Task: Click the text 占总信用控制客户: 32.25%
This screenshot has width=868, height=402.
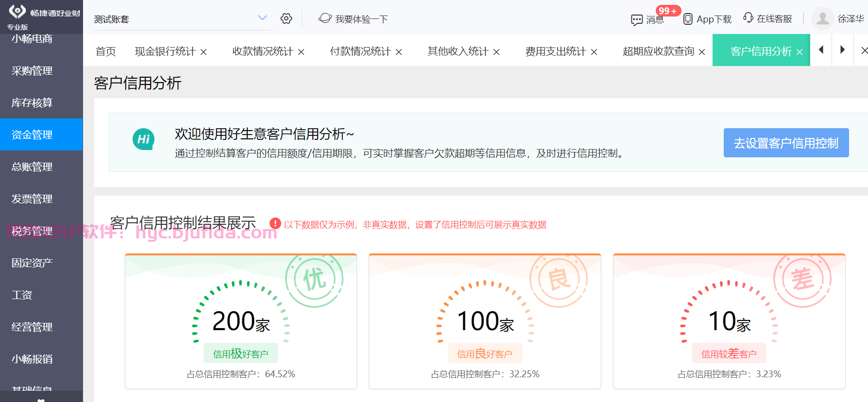Action: pos(485,374)
